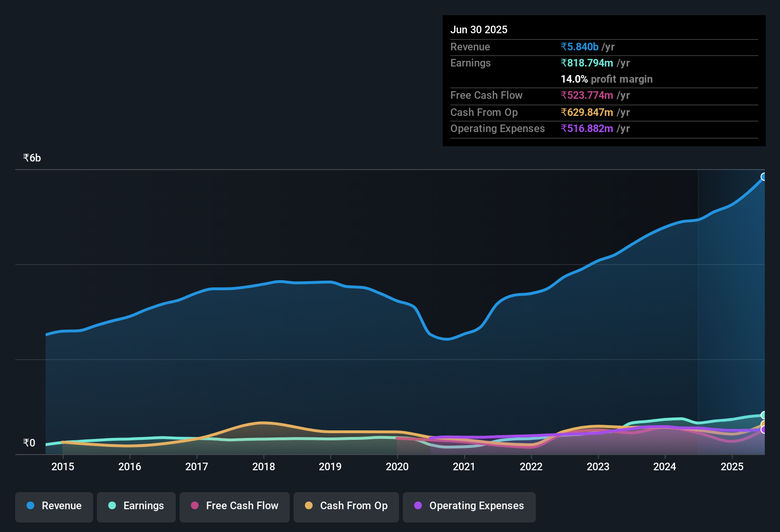The height and width of the screenshot is (532, 780).
Task: Open the Operating Expenses legend entry
Action: click(469, 506)
